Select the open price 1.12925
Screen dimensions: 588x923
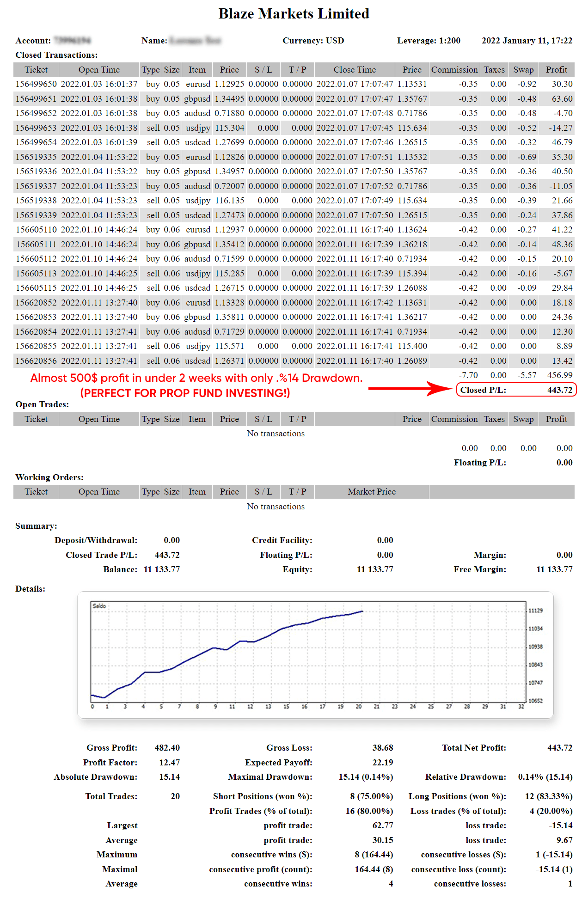coord(229,84)
